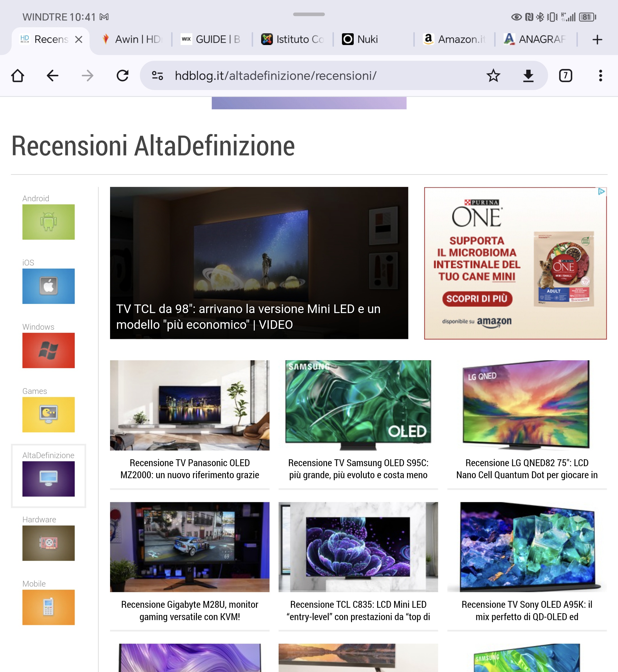Open the Gigabyte M28U monitor review thumbnail
The image size is (618, 672).
pyautogui.click(x=190, y=547)
